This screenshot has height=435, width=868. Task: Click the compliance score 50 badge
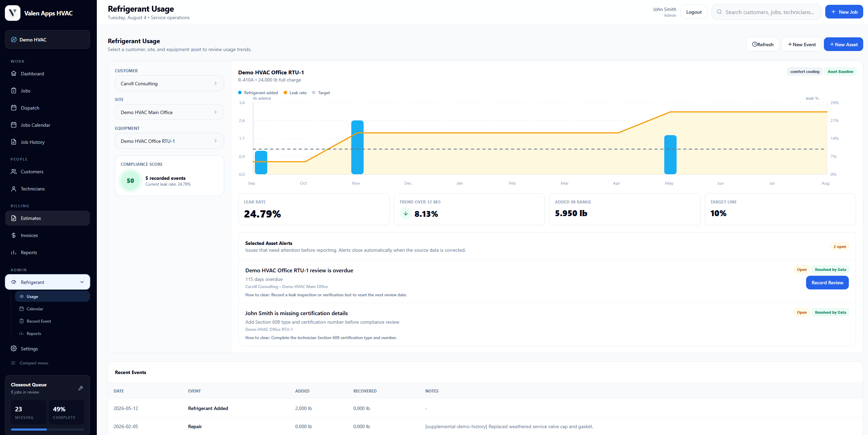(130, 181)
